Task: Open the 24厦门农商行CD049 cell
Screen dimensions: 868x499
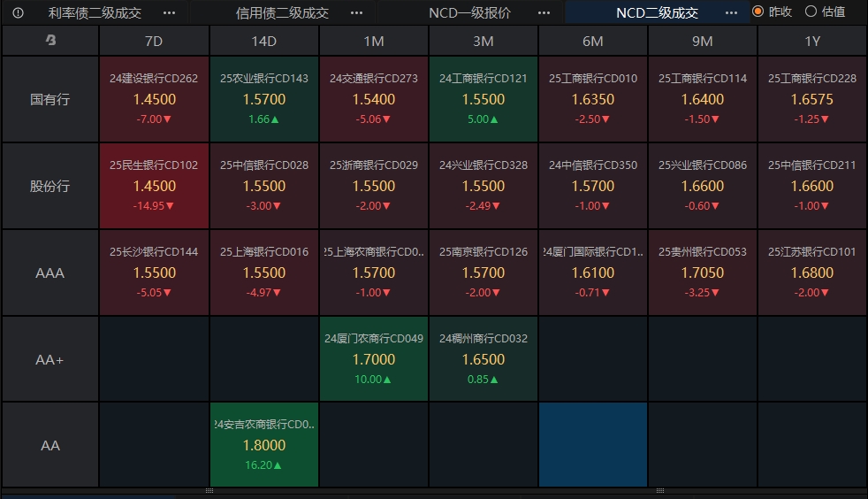Action: tap(374, 359)
